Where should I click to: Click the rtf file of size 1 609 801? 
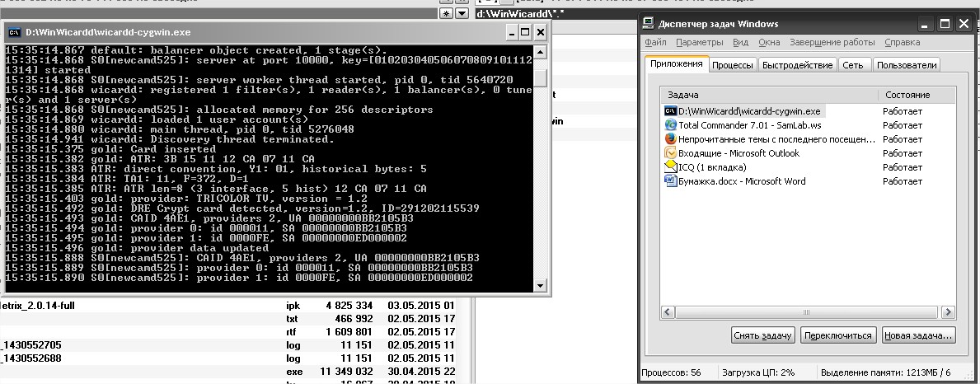pos(227,331)
